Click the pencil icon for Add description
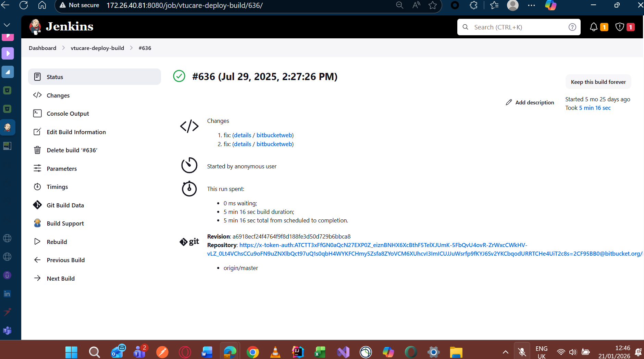Image resolution: width=644 pixels, height=359 pixels. click(x=509, y=102)
